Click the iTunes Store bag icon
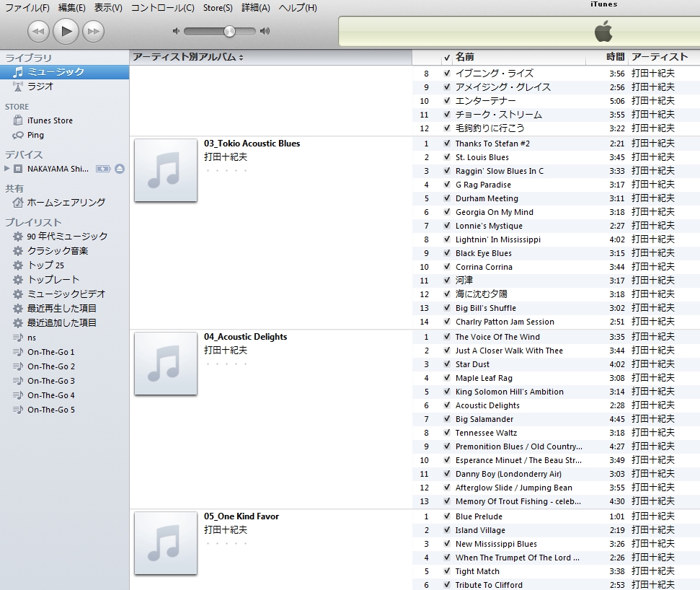Viewport: 700px width, 590px height. [x=18, y=120]
